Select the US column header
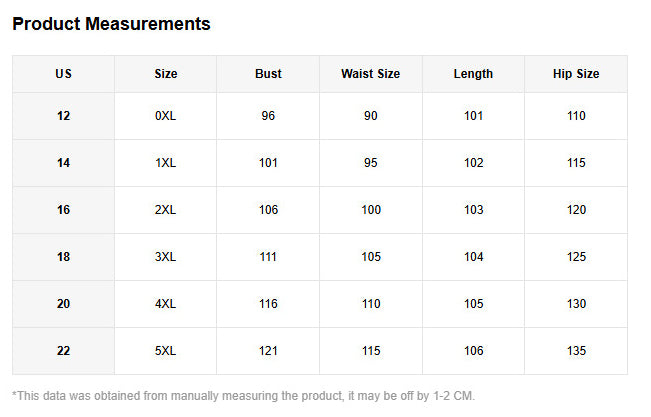This screenshot has width=651, height=417. 64,74
